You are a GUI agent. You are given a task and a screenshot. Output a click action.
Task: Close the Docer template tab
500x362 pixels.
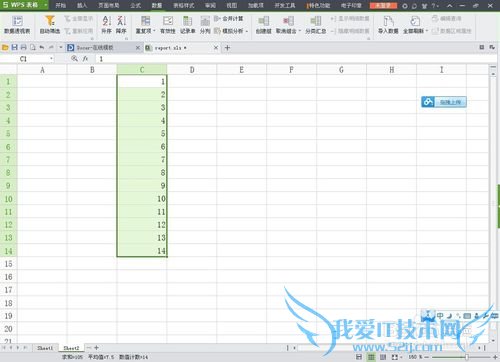coord(138,48)
